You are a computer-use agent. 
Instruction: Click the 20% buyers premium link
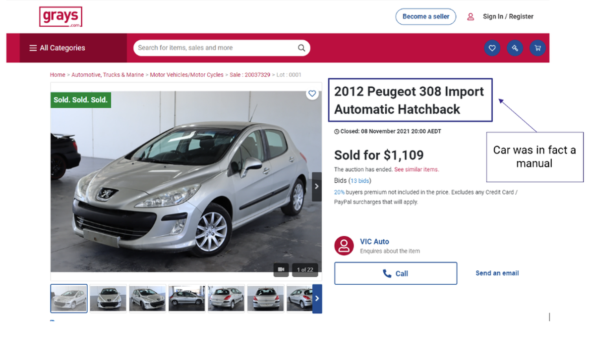[x=340, y=192]
